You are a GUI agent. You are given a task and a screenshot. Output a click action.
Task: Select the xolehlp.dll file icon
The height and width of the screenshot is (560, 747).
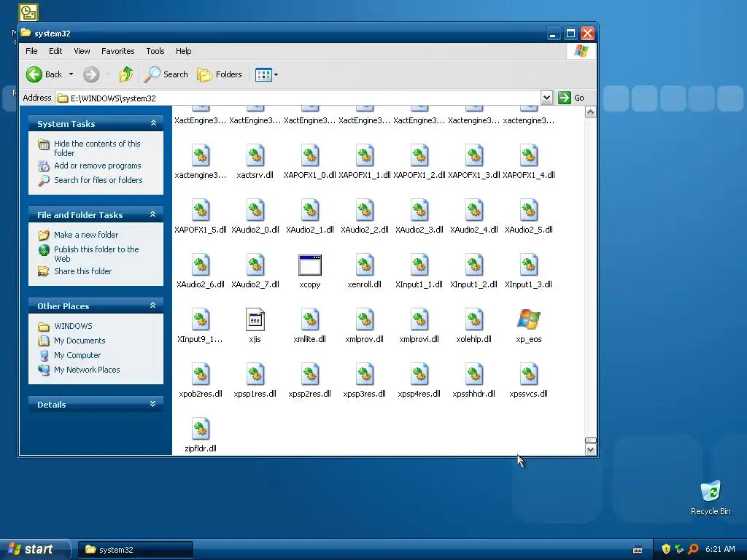474,319
